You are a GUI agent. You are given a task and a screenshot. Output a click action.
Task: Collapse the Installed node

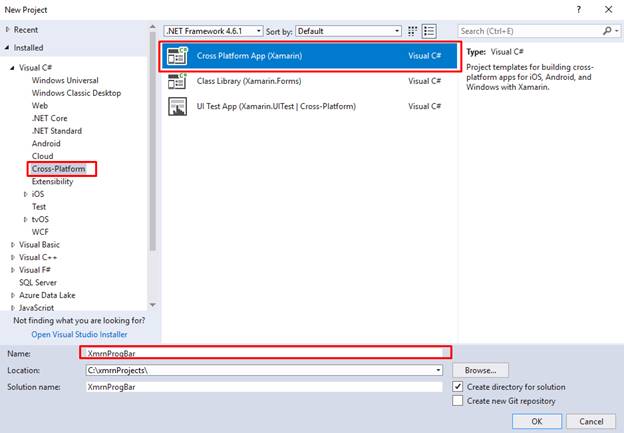click(x=7, y=48)
